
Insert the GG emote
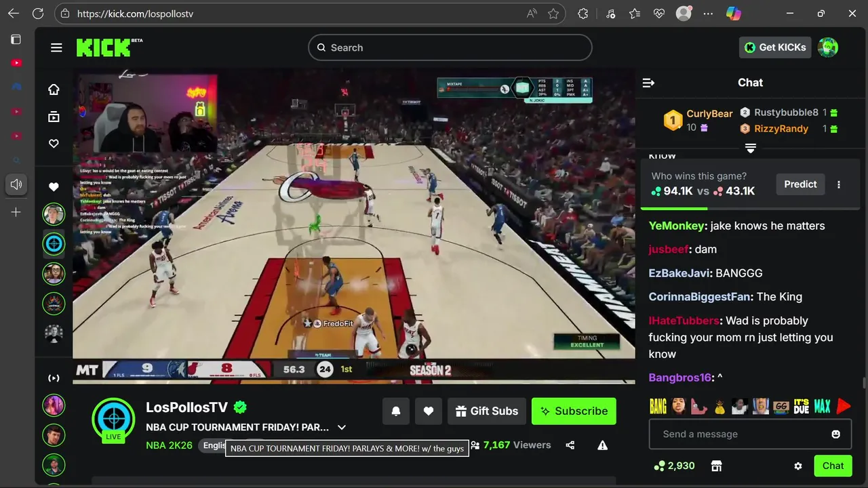point(781,406)
